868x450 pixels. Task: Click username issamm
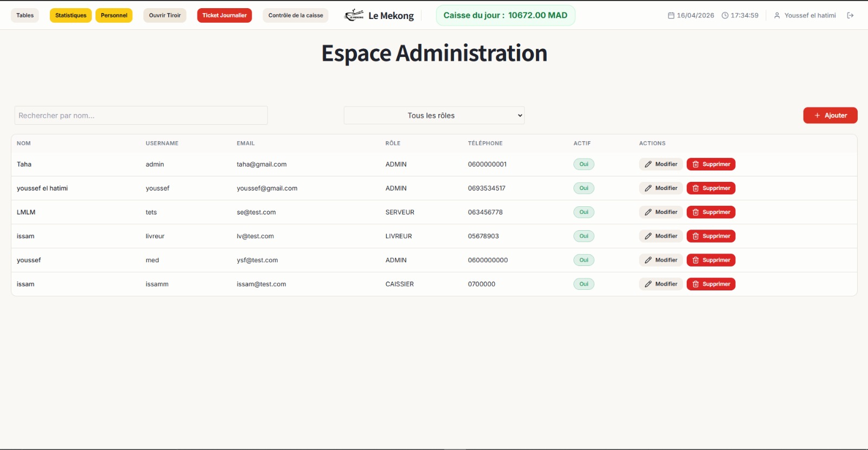tap(157, 284)
